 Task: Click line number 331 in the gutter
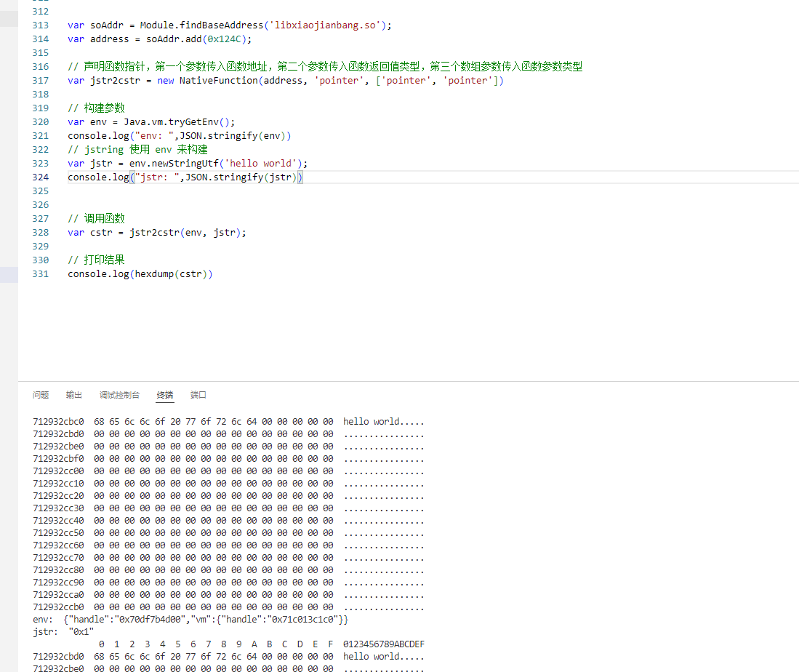click(41, 274)
